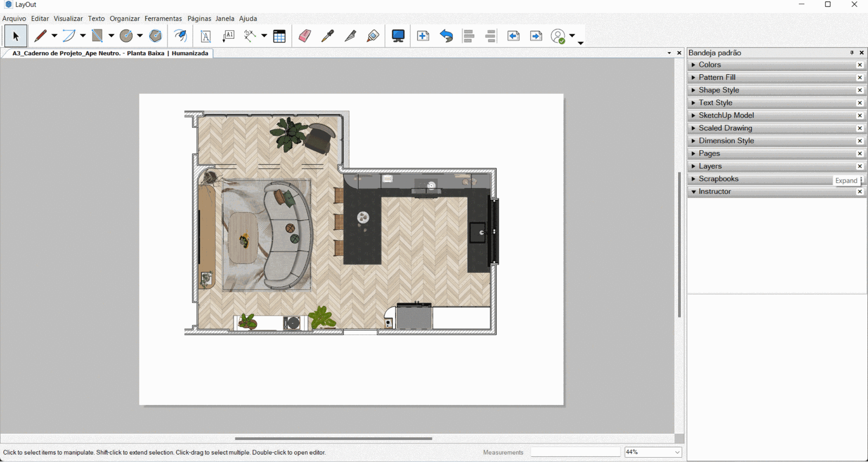Select the Text tool

coord(206,36)
